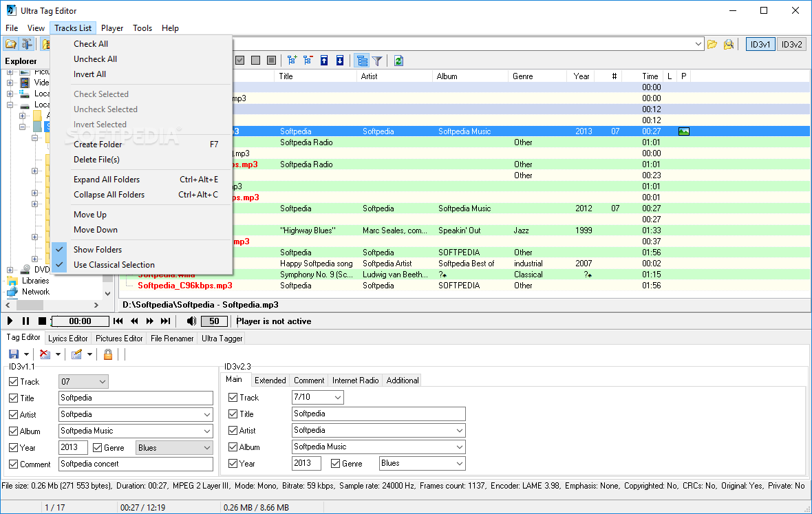Switch to the Lyrics Editor tab
Image resolution: width=812 pixels, height=514 pixels.
(68, 339)
